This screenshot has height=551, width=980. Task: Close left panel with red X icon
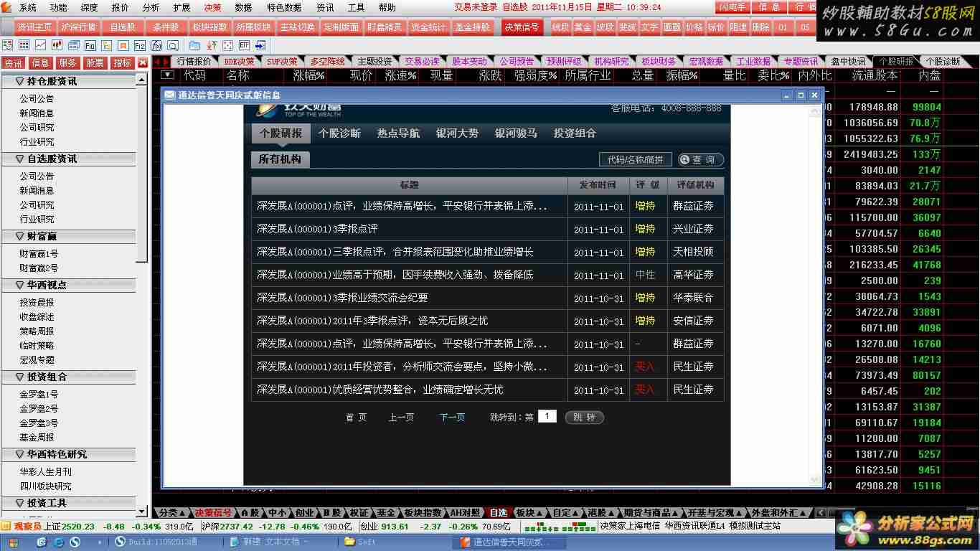click(142, 63)
